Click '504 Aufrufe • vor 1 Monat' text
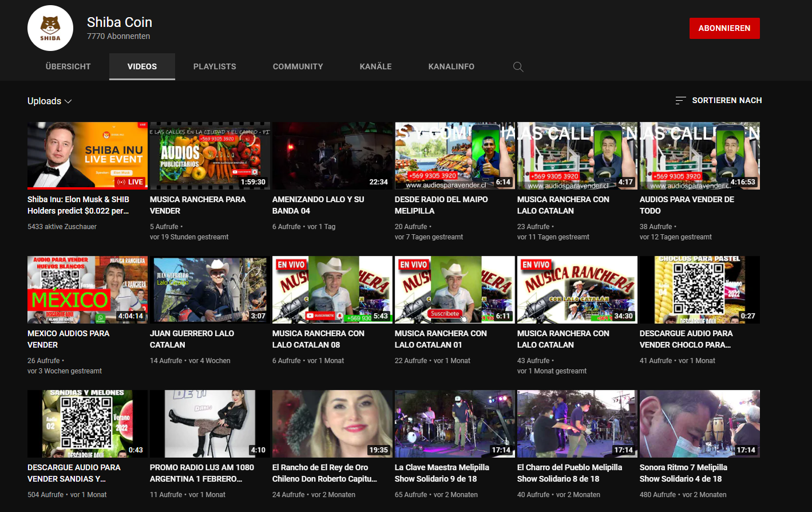The image size is (812, 512). pyautogui.click(x=67, y=495)
